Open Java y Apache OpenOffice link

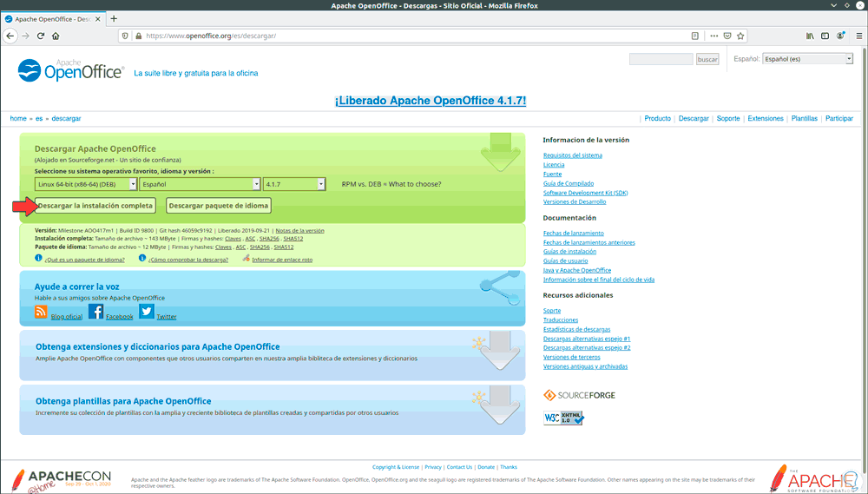pos(577,270)
